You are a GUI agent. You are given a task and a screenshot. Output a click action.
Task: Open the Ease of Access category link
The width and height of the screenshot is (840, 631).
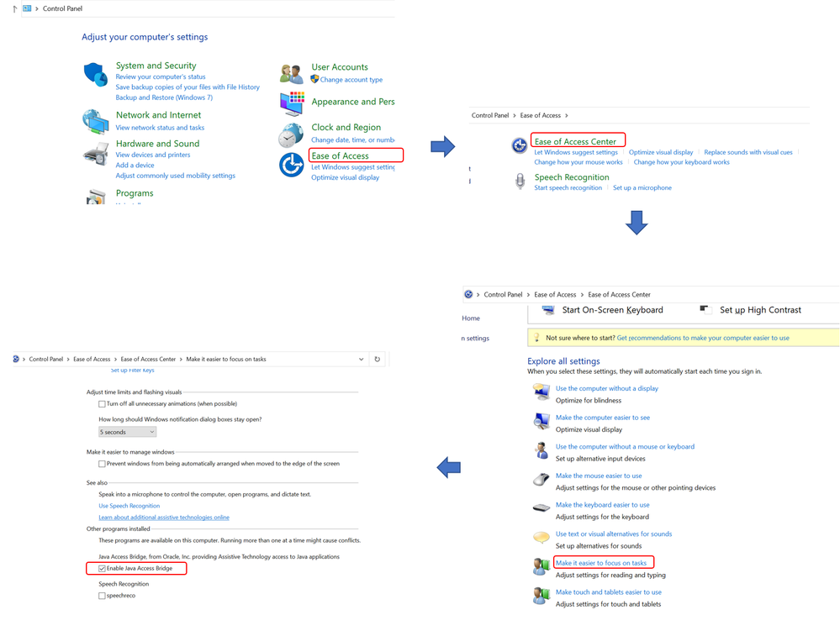pyautogui.click(x=341, y=155)
